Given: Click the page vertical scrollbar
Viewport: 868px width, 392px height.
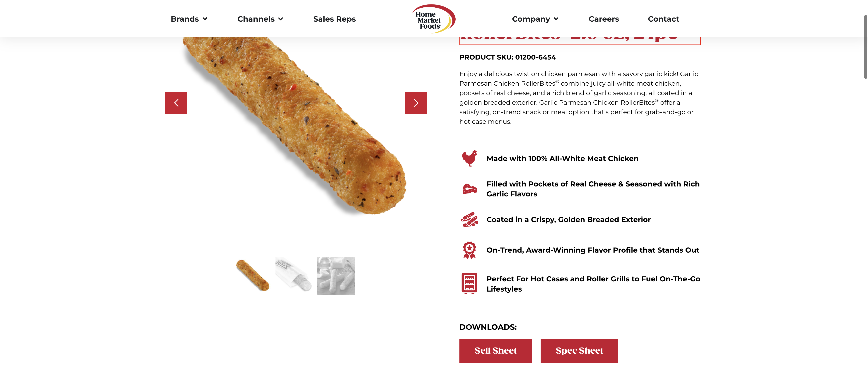Looking at the screenshot, I should tap(865, 47).
